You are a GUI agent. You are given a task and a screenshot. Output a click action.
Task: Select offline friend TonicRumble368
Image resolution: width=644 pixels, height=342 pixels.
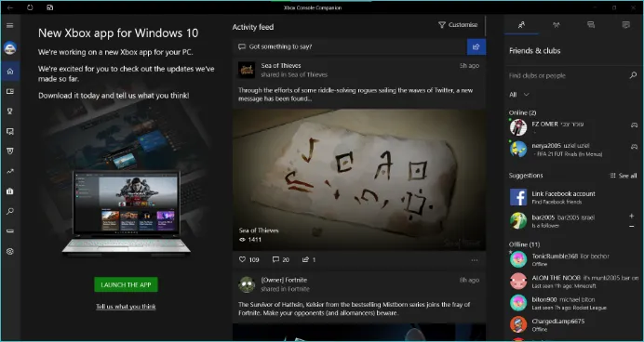pos(574,259)
